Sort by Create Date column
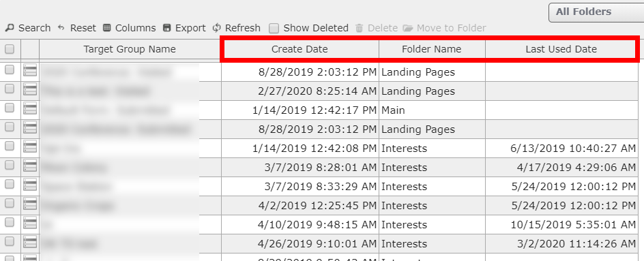Image resolution: width=644 pixels, height=261 pixels. (x=299, y=49)
